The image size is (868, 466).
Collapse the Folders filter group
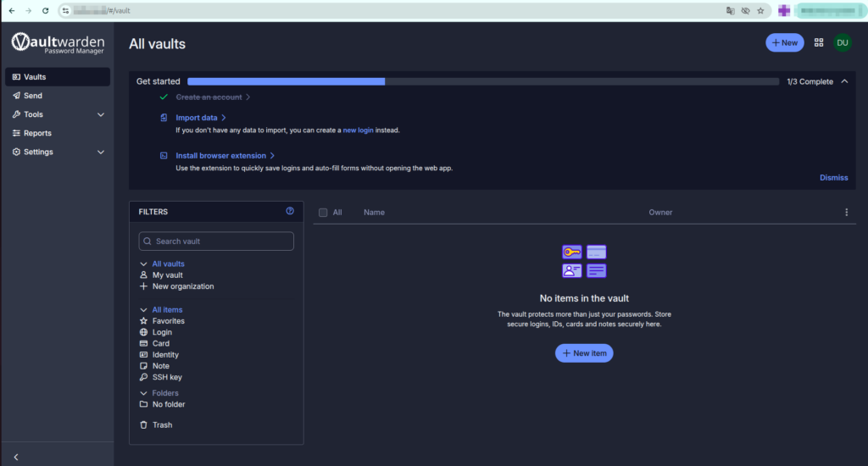(143, 393)
